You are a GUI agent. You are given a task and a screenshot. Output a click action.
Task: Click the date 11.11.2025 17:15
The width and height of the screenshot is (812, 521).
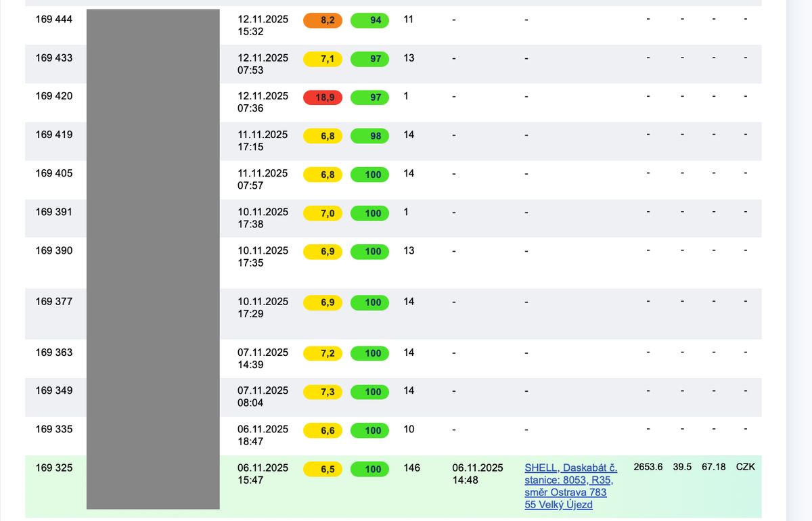click(263, 141)
